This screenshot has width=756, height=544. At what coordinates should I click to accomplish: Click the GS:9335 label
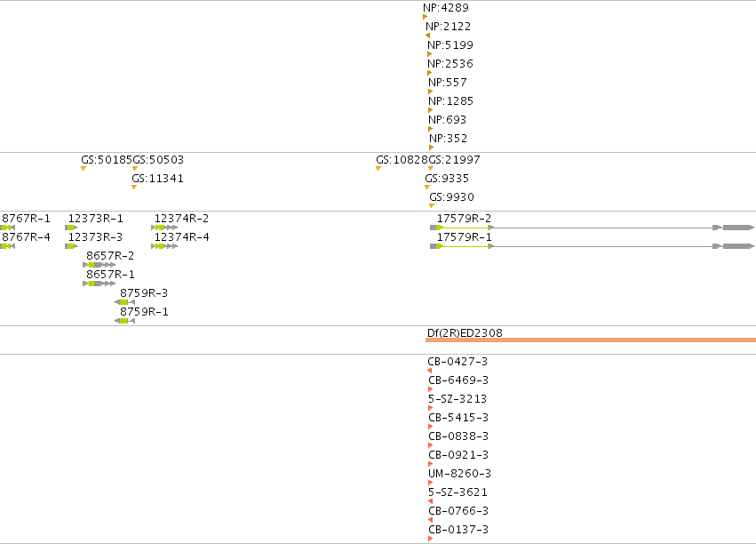447,179
